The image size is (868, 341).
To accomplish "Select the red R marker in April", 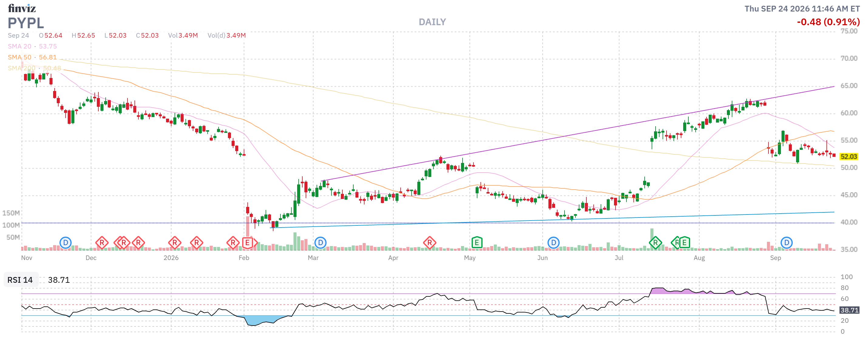I will [x=430, y=243].
